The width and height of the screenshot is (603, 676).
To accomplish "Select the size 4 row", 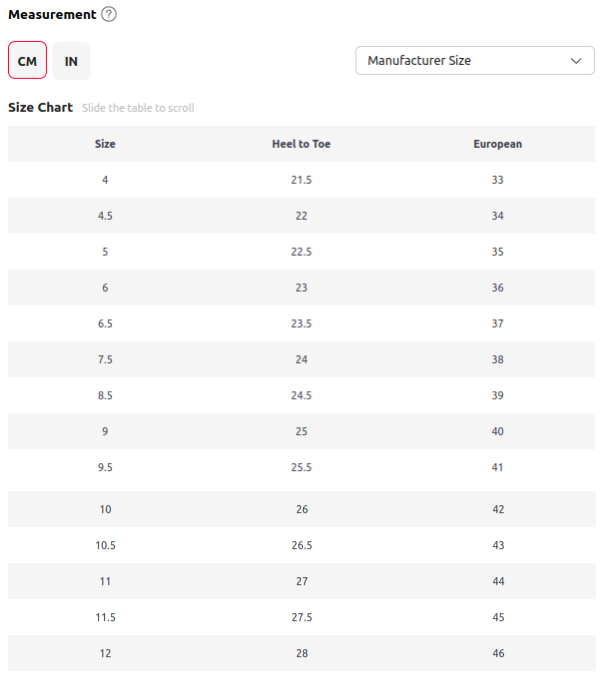I will click(x=301, y=180).
